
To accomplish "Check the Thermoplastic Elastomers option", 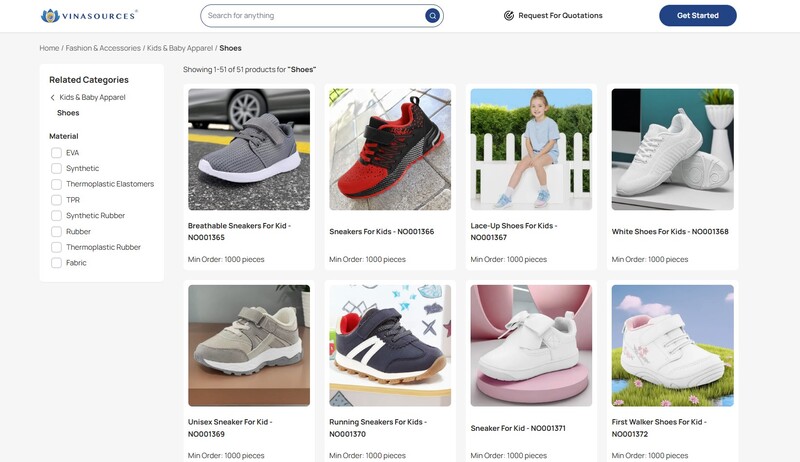I will pos(57,184).
